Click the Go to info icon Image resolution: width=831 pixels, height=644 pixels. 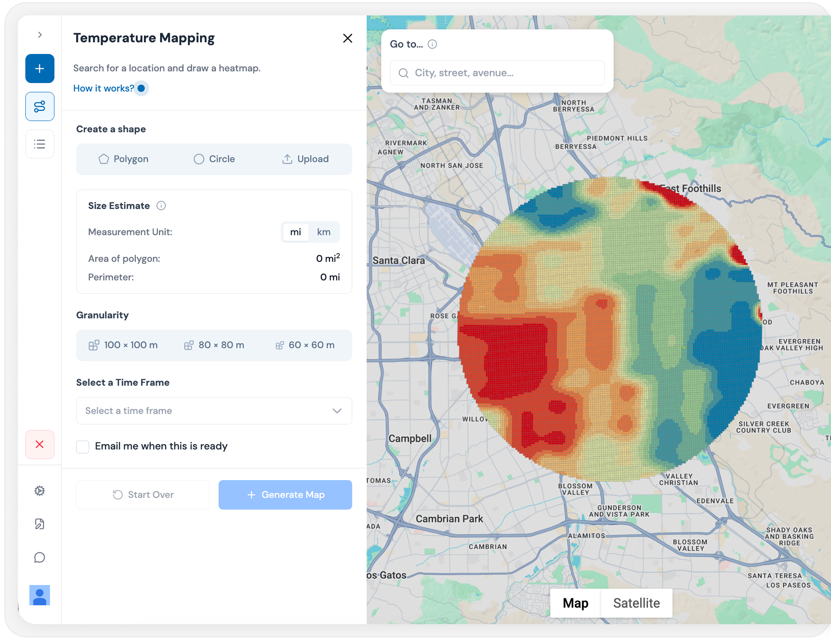click(432, 44)
